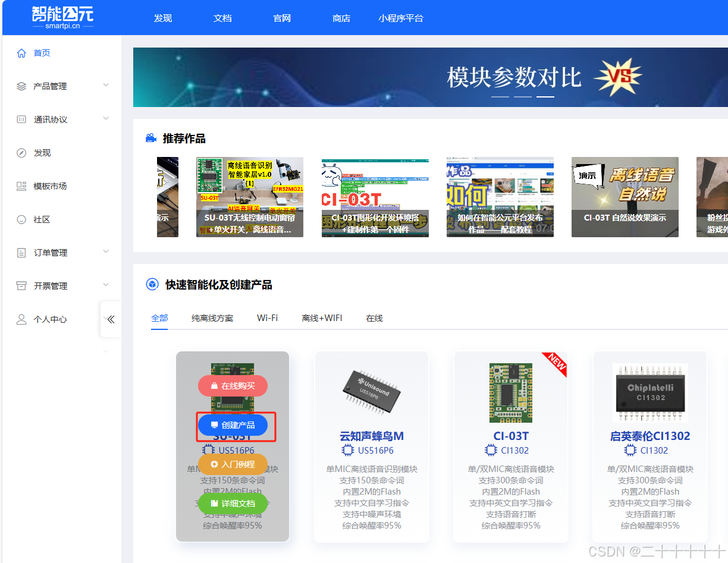This screenshot has width=728, height=563.
Task: Click the 创建产品 button
Action: 233,425
